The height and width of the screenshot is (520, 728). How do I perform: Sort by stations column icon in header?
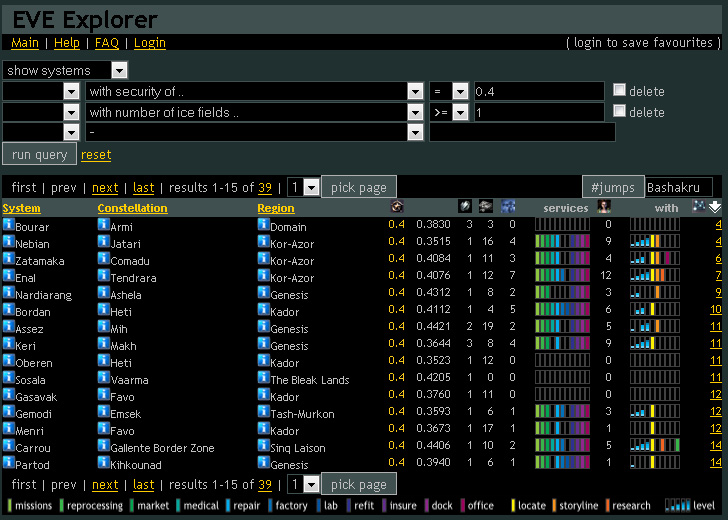[x=486, y=206]
